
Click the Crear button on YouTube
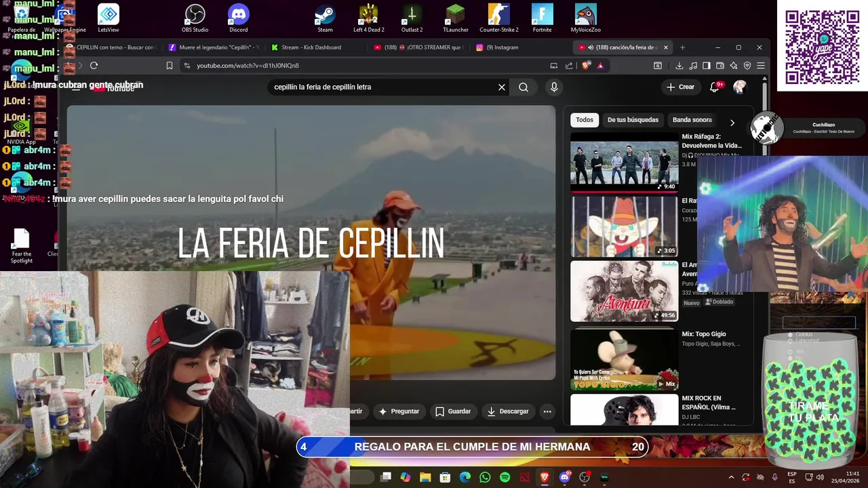pos(680,87)
